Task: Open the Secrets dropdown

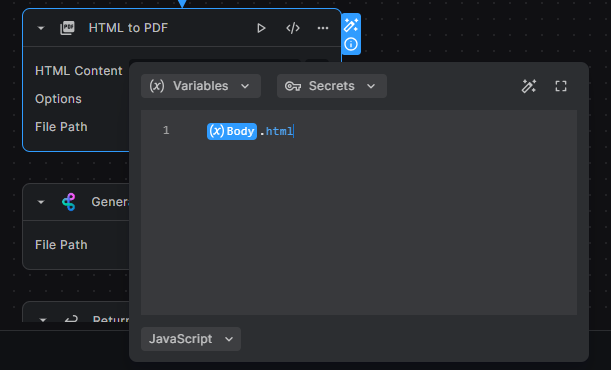Action: (x=332, y=86)
